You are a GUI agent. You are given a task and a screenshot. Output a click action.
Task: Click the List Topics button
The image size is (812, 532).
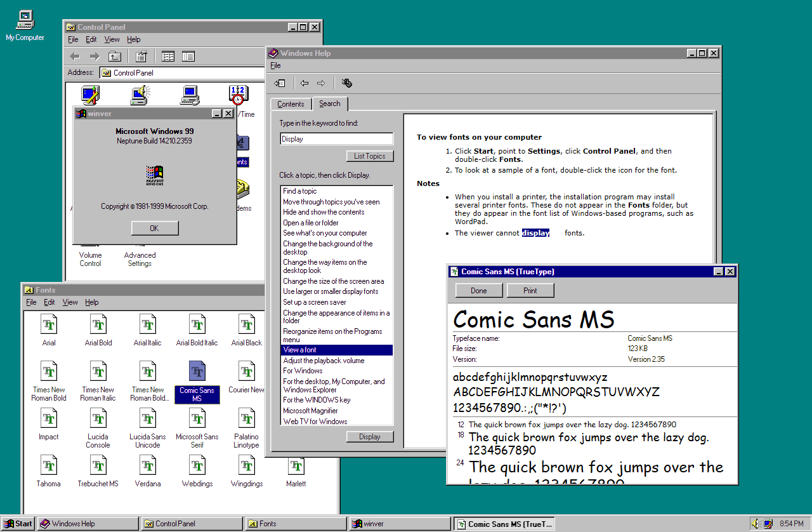click(370, 156)
